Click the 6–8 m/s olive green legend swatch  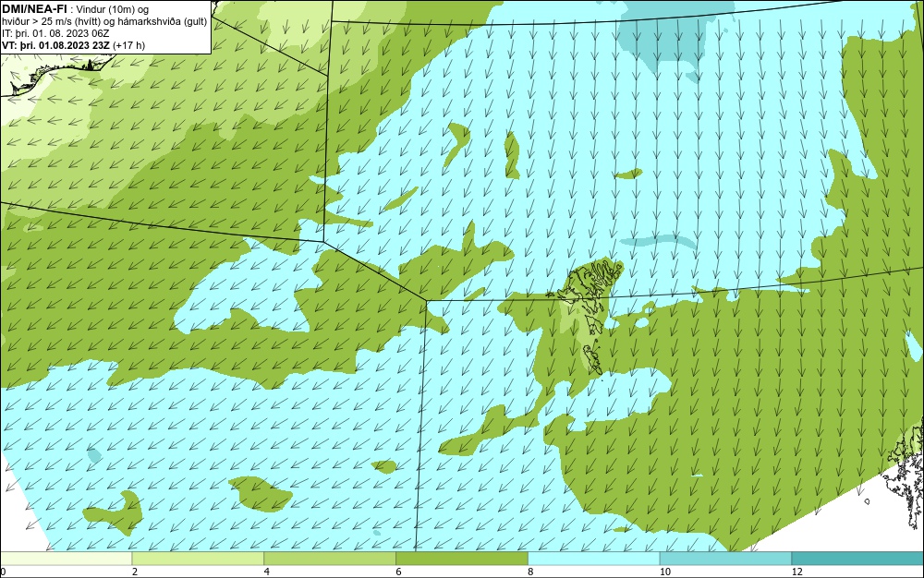tap(462, 559)
